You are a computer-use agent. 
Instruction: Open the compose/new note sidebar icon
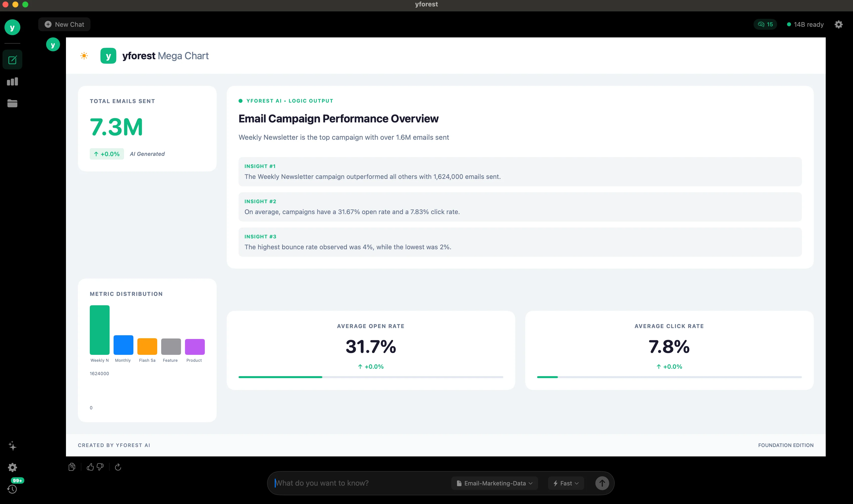coord(12,60)
